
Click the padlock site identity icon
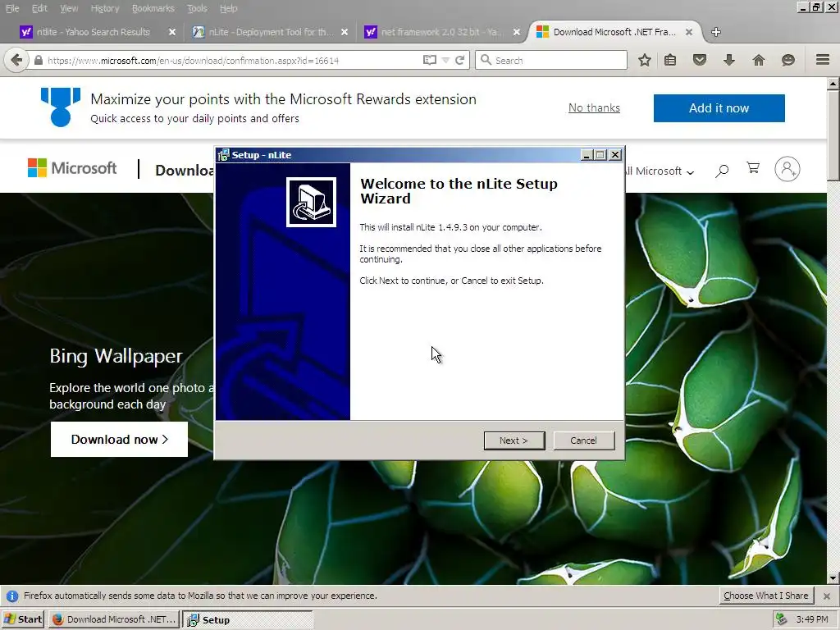38,61
